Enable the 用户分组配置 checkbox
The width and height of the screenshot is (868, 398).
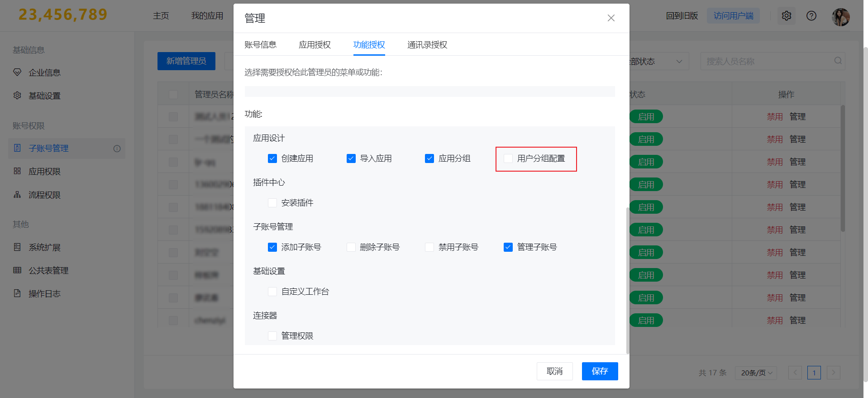point(508,158)
